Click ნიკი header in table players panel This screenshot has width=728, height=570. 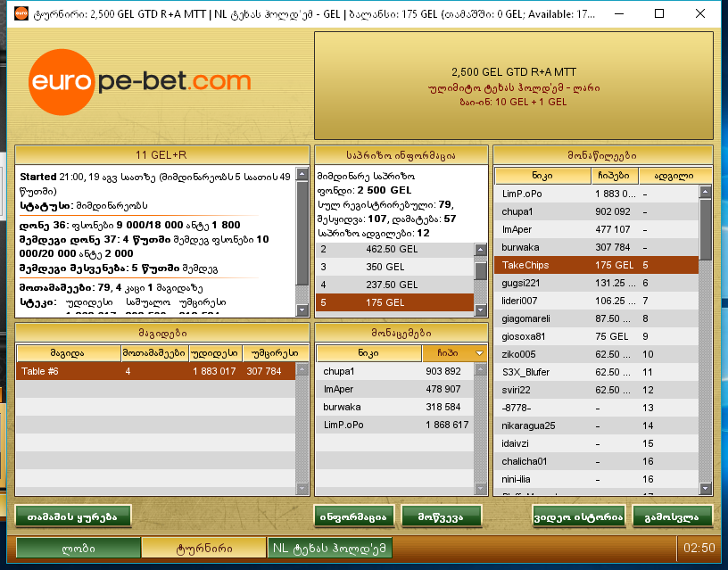(x=369, y=353)
